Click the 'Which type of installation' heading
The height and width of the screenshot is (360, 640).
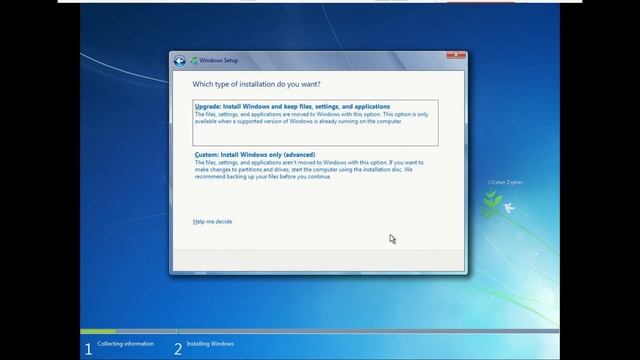[x=256, y=84]
